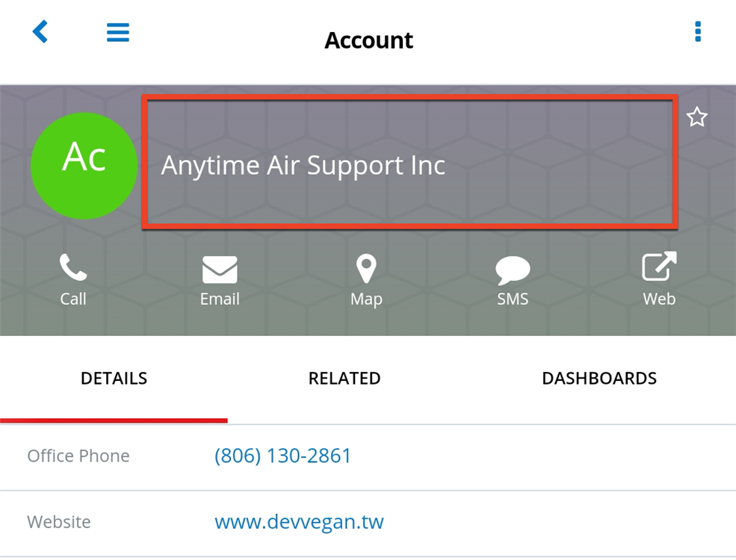Tap the SMS speech bubble icon
The image size is (736, 560).
513,270
